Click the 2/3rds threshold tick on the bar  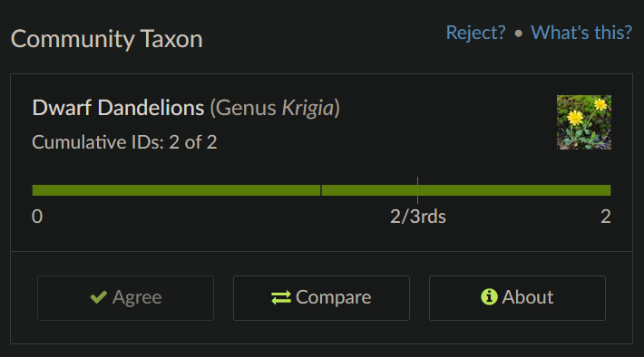(x=418, y=190)
